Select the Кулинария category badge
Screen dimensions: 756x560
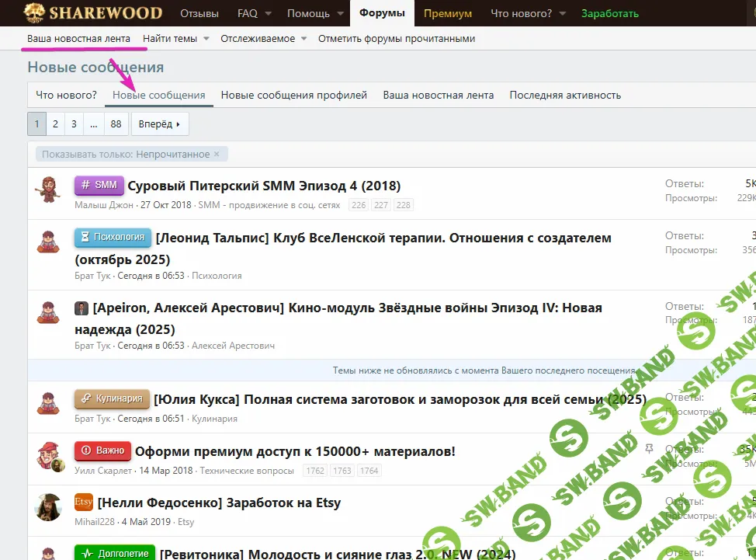click(x=111, y=399)
